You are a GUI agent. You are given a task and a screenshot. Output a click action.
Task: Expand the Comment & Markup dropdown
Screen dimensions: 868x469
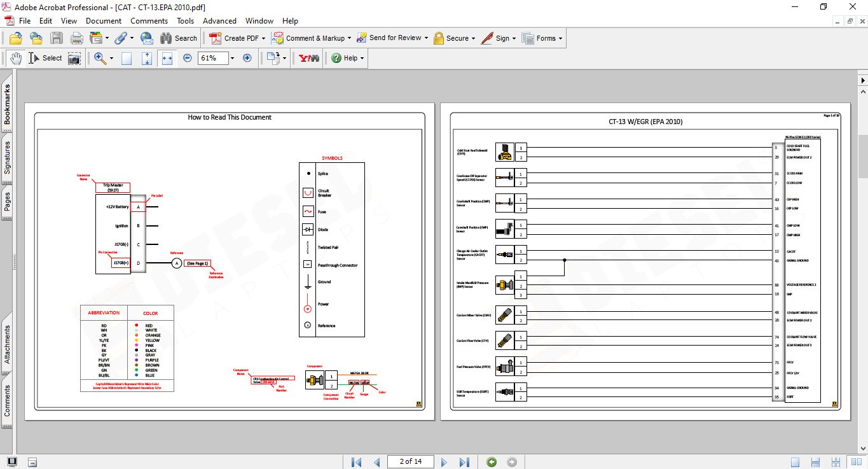[x=349, y=38]
